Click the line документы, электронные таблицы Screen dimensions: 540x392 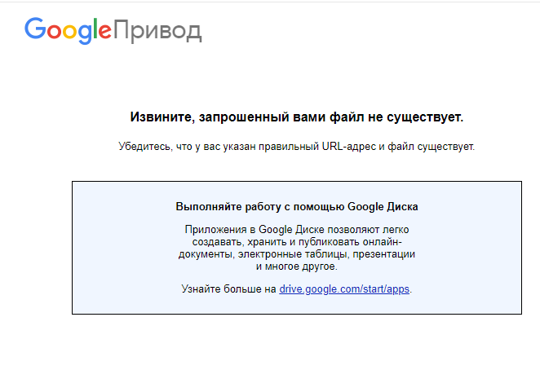[297, 254]
